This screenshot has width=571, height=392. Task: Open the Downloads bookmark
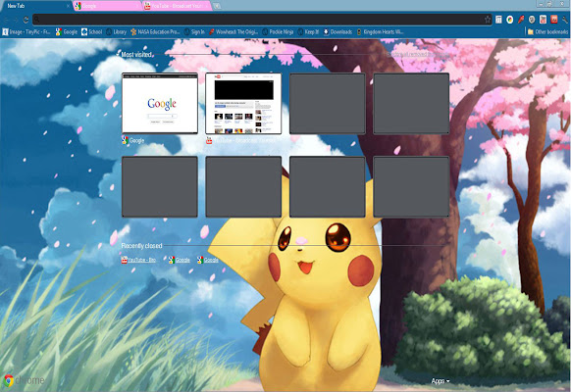point(337,32)
